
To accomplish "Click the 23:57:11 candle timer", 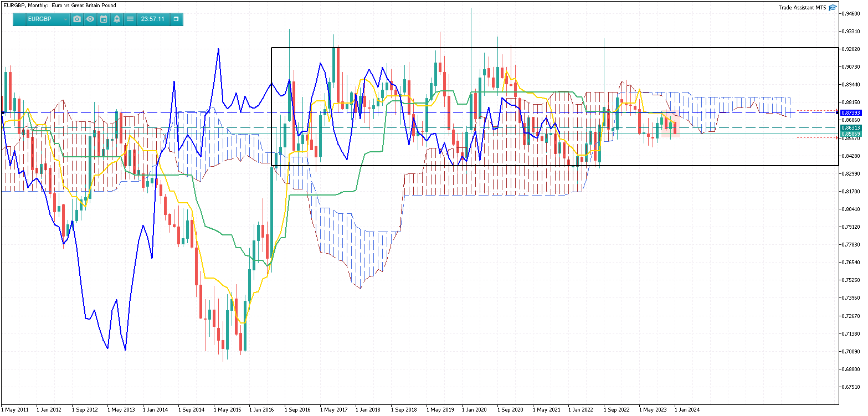I will 153,19.
